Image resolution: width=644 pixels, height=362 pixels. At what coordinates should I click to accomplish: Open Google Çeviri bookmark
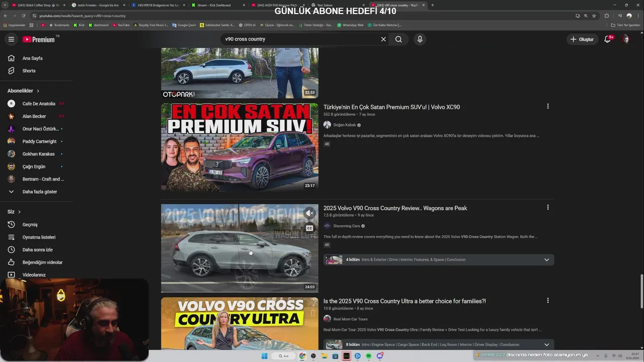coord(184,25)
